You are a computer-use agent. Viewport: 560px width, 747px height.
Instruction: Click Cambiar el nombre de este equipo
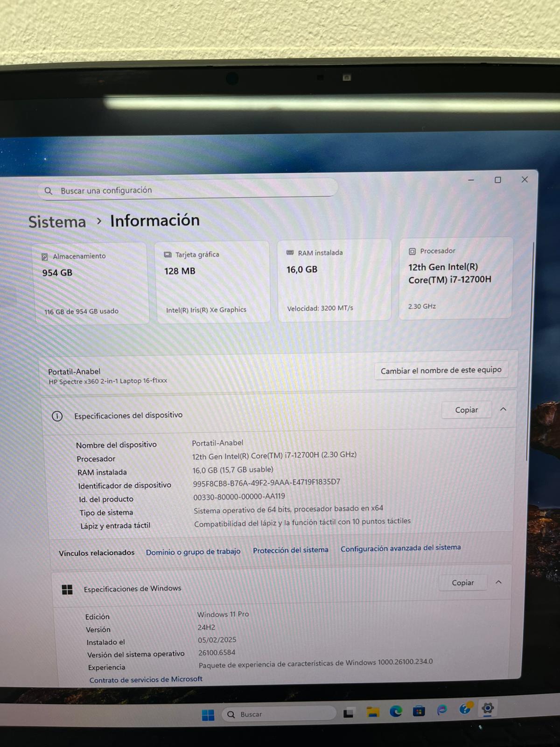tap(441, 370)
